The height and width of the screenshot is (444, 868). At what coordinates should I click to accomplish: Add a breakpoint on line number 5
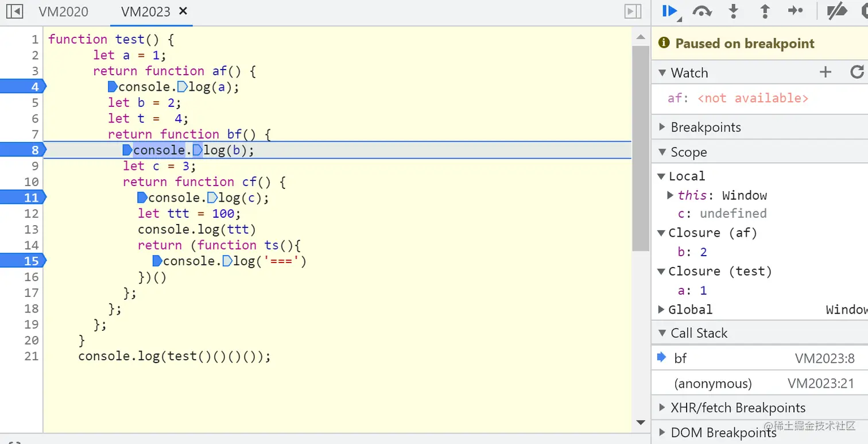pyautogui.click(x=35, y=103)
